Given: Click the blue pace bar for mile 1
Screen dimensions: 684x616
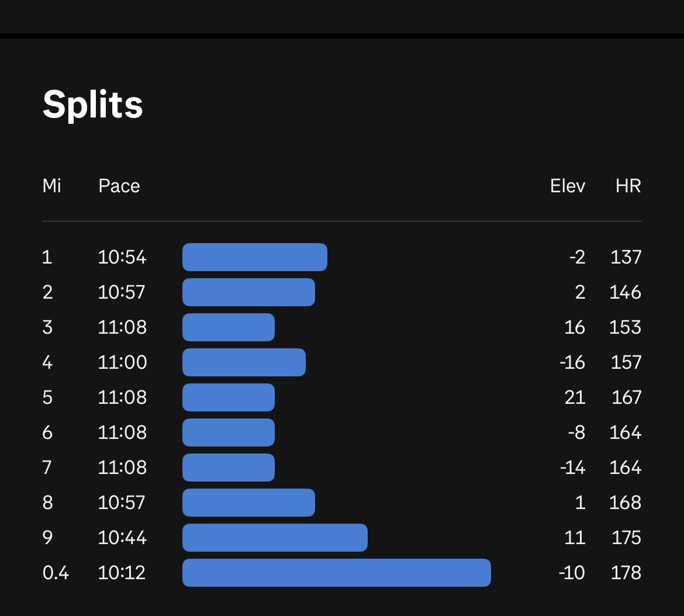Looking at the screenshot, I should (x=254, y=257).
